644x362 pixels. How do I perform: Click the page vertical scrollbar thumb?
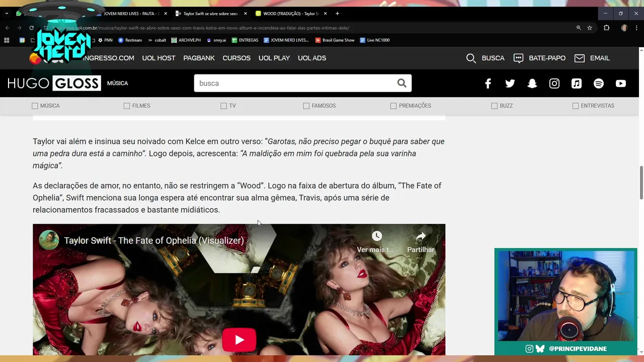point(641,183)
